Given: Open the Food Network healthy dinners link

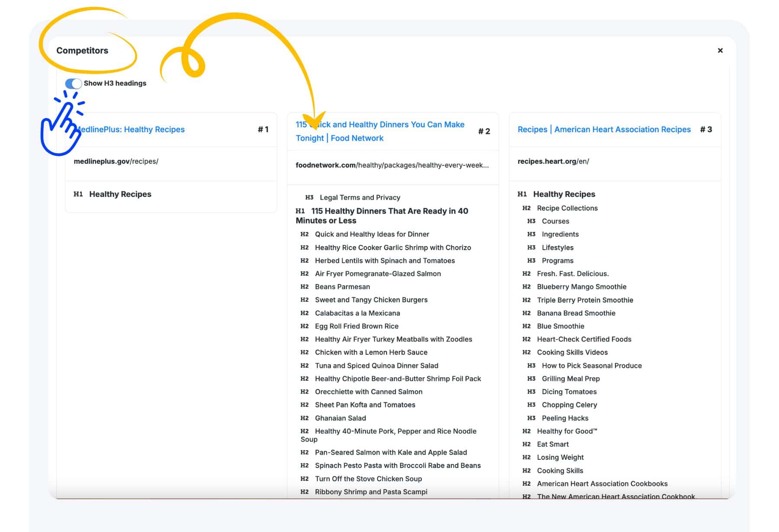Looking at the screenshot, I should pos(380,131).
